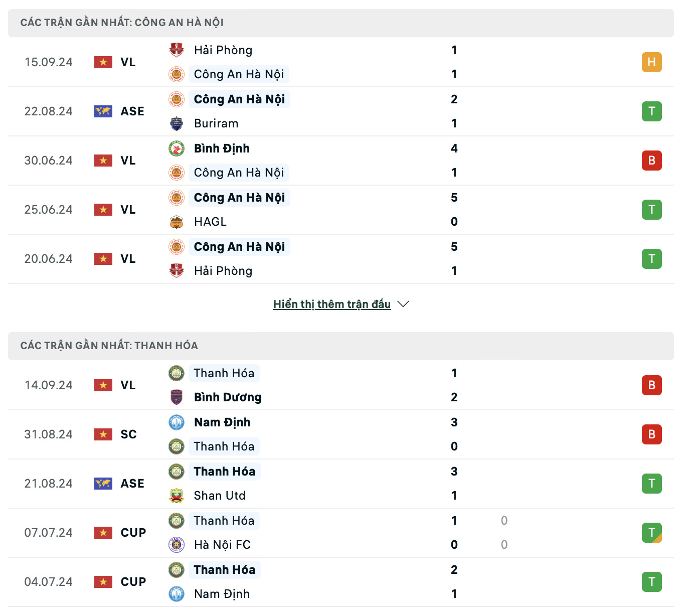
Task: Click Nam Định logo in 31.08.24 match
Action: (177, 422)
